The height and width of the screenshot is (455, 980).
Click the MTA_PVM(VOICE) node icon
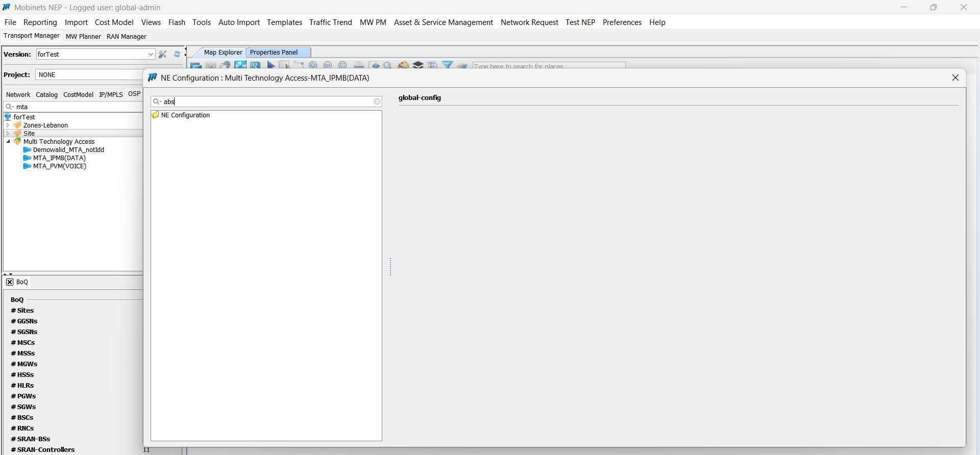coord(27,166)
